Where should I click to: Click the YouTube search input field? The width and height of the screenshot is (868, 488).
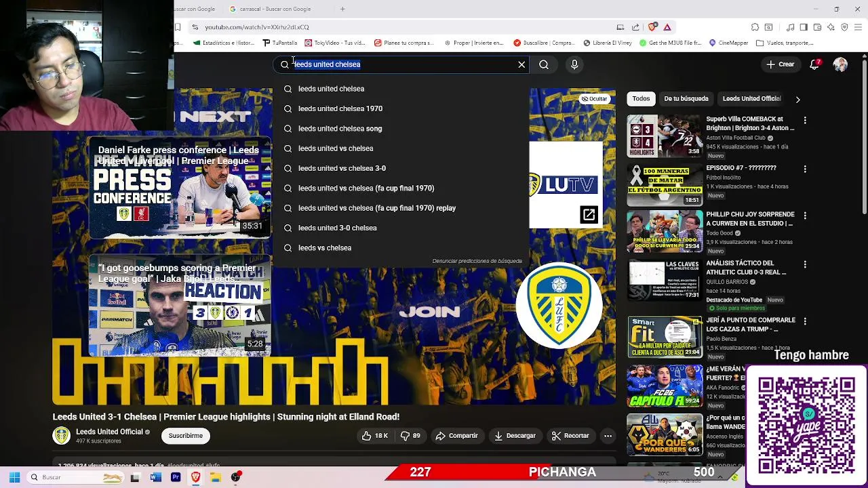400,64
